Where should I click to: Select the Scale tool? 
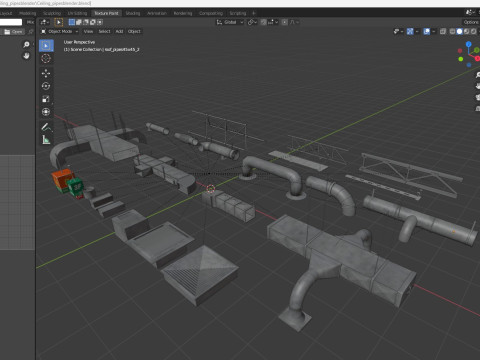click(46, 99)
